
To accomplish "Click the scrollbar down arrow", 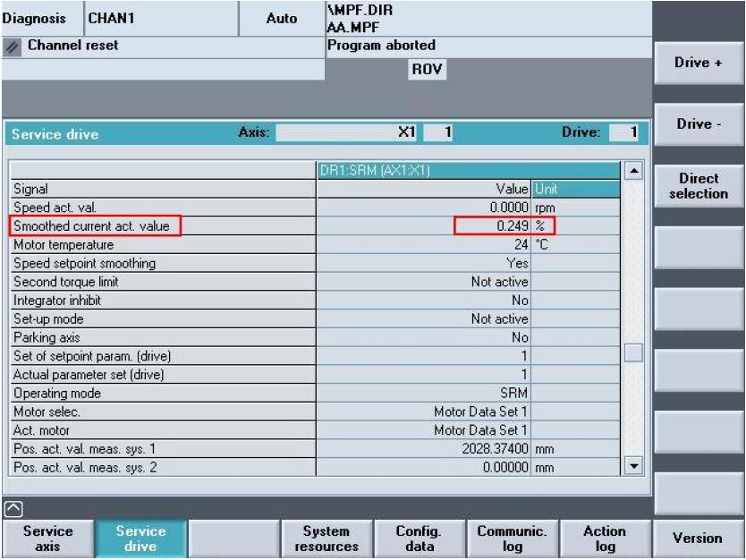I will point(633,466).
